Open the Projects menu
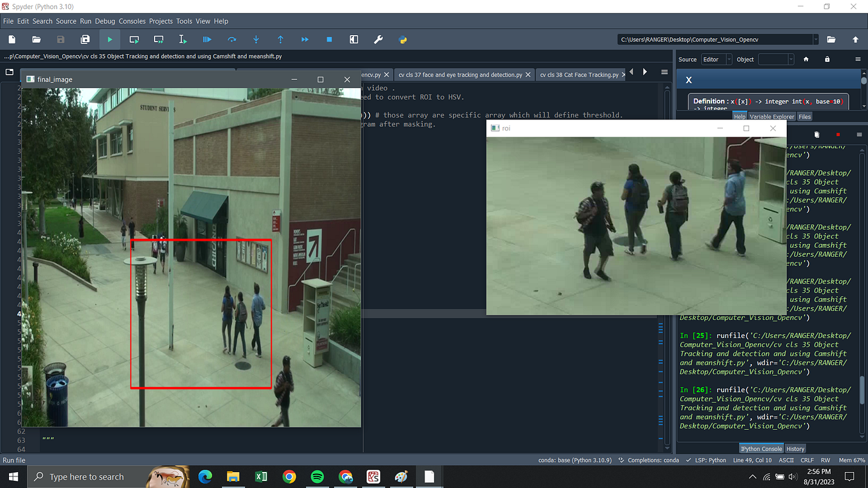 161,21
